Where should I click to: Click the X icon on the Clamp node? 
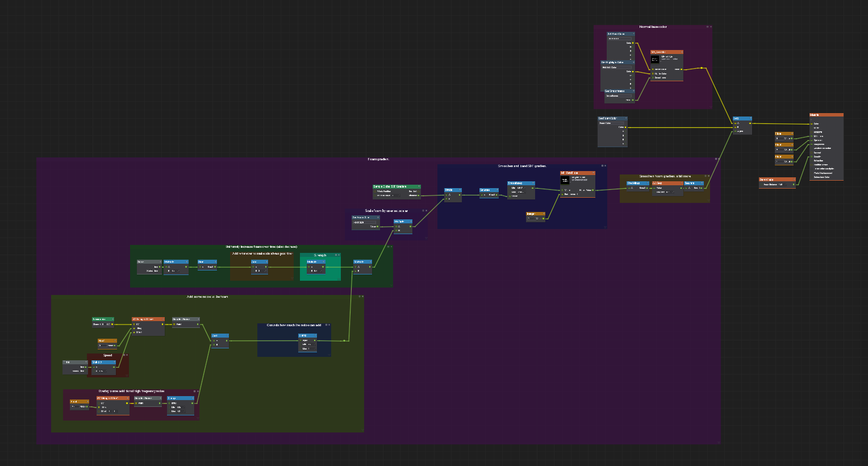coord(192,398)
